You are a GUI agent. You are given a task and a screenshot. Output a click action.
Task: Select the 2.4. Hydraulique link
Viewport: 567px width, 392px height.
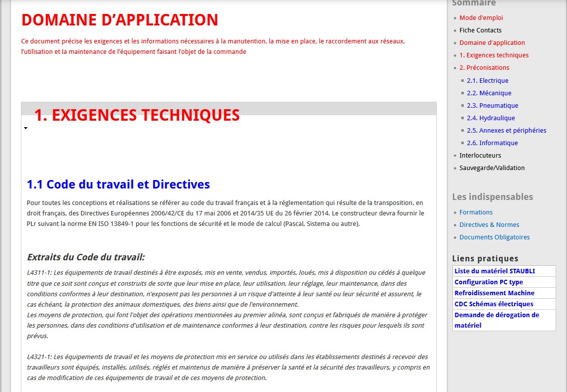491,118
